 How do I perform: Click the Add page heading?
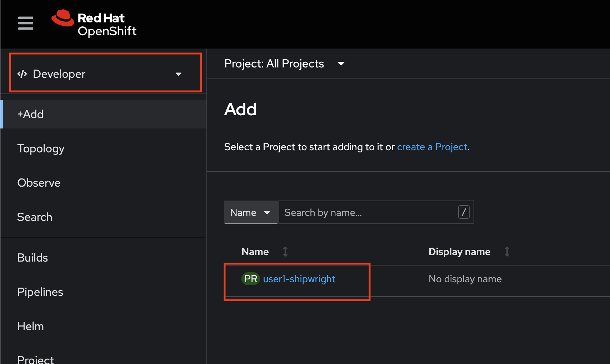coord(240,109)
